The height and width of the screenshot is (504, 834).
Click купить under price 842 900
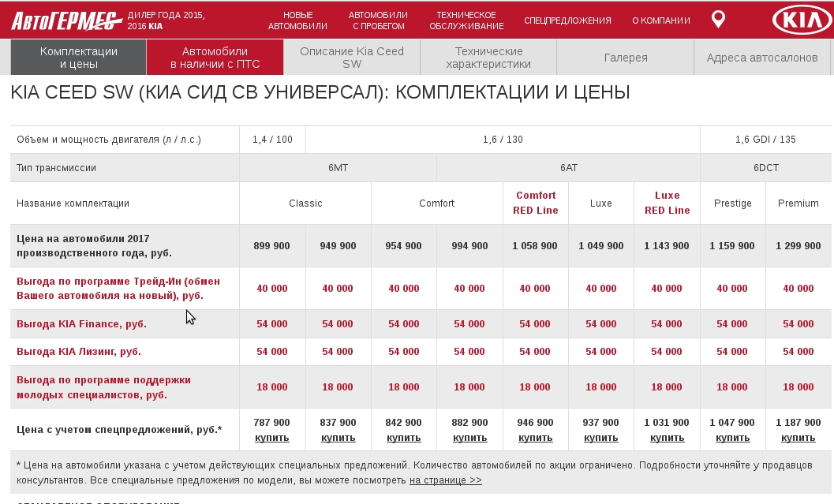pyautogui.click(x=404, y=438)
